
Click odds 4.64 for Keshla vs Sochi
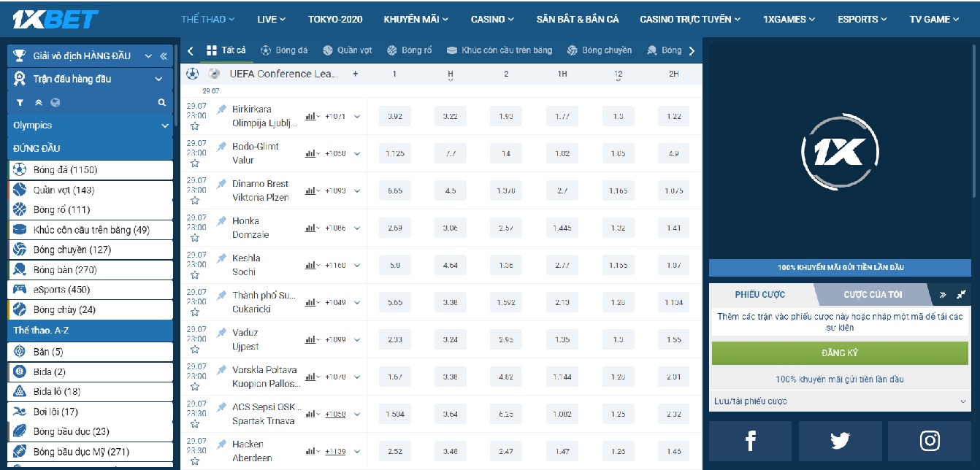[451, 265]
